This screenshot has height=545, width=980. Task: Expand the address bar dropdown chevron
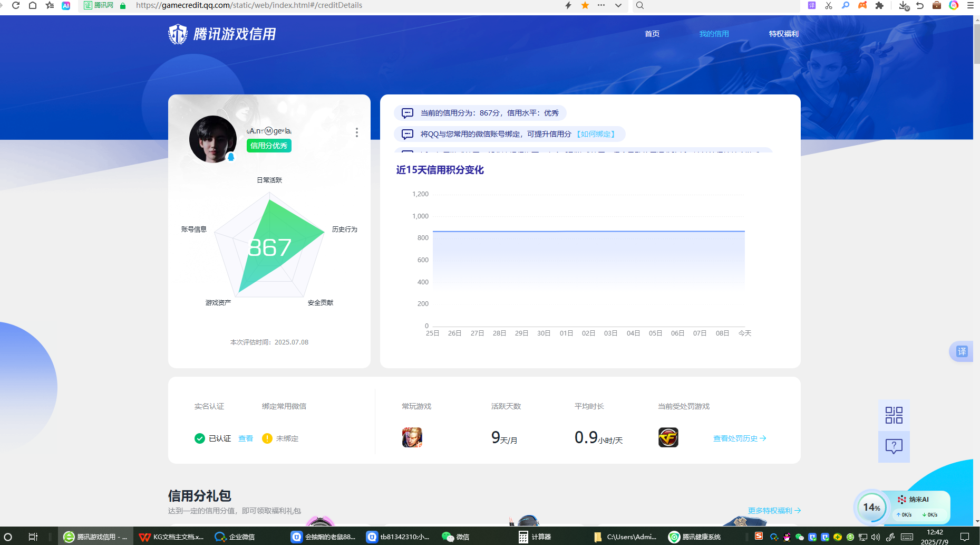point(618,5)
